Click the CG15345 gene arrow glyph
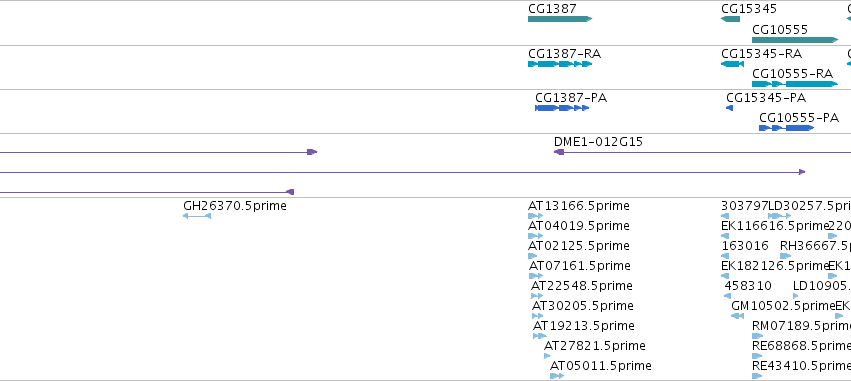The image size is (851, 381). [731, 19]
